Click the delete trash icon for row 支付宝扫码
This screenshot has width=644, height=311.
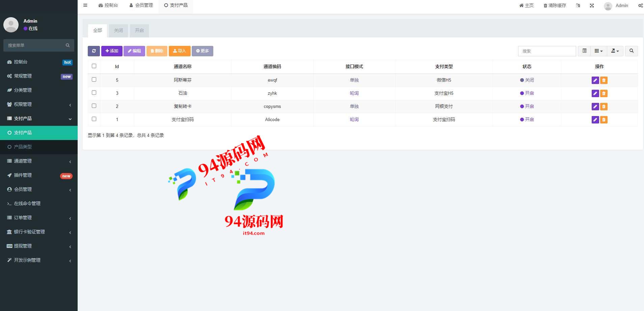pyautogui.click(x=604, y=120)
